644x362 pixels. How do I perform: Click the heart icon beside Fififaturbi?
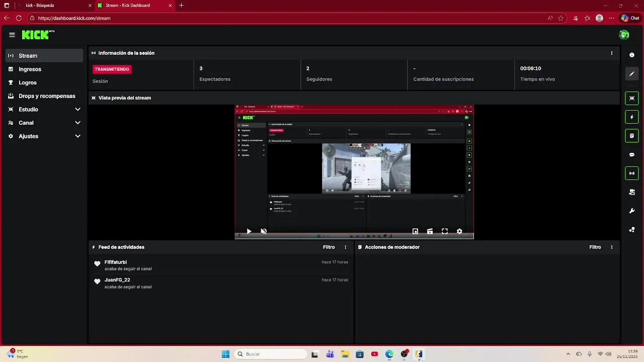[x=97, y=263]
